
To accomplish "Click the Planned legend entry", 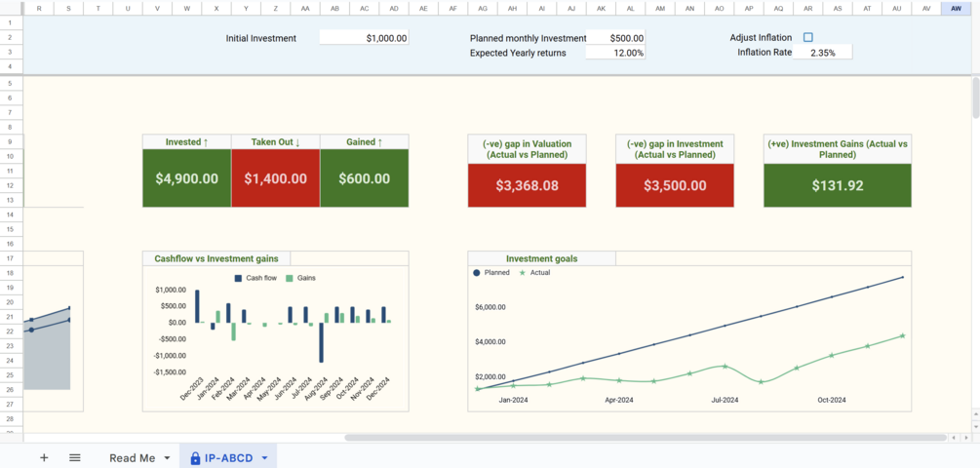I will point(491,272).
